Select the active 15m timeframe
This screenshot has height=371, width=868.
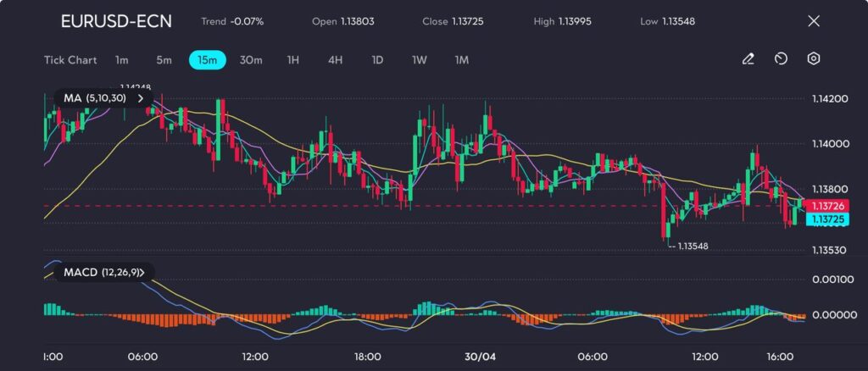[x=207, y=60]
